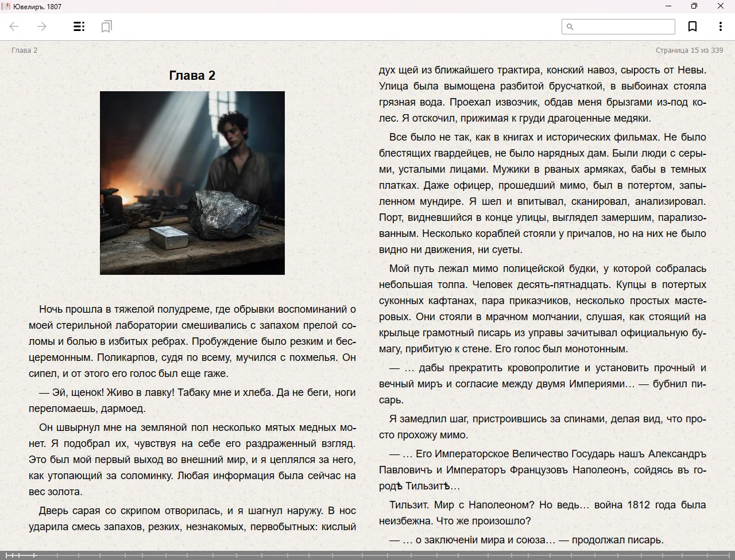Click the paragraph starting 'Ночь прошла'

click(192, 341)
